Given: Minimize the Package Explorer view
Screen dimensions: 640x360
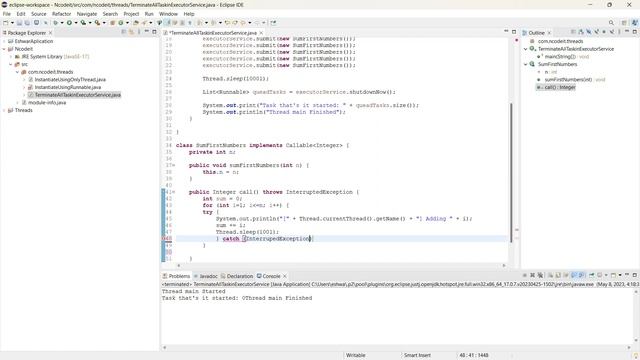Looking at the screenshot, I should [147, 31].
